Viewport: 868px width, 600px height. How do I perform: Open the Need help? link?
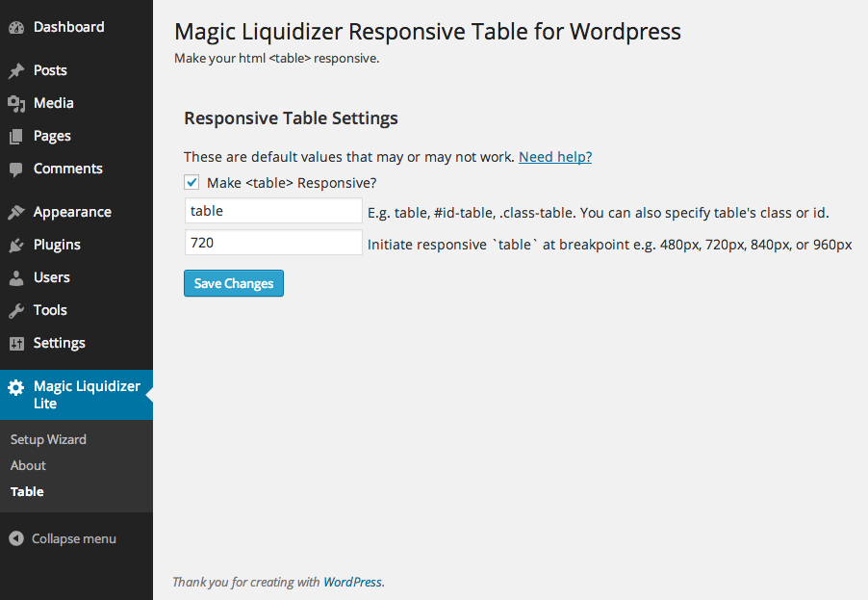click(x=555, y=157)
